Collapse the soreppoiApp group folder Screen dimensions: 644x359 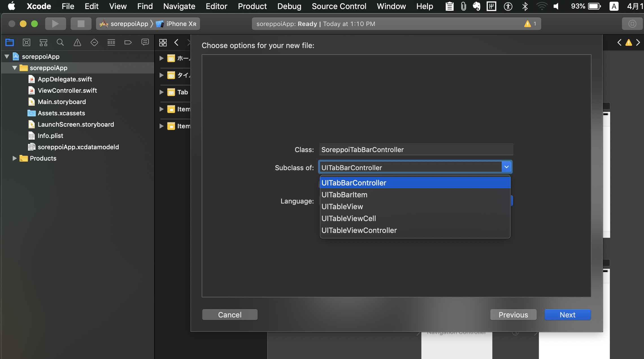[15, 68]
